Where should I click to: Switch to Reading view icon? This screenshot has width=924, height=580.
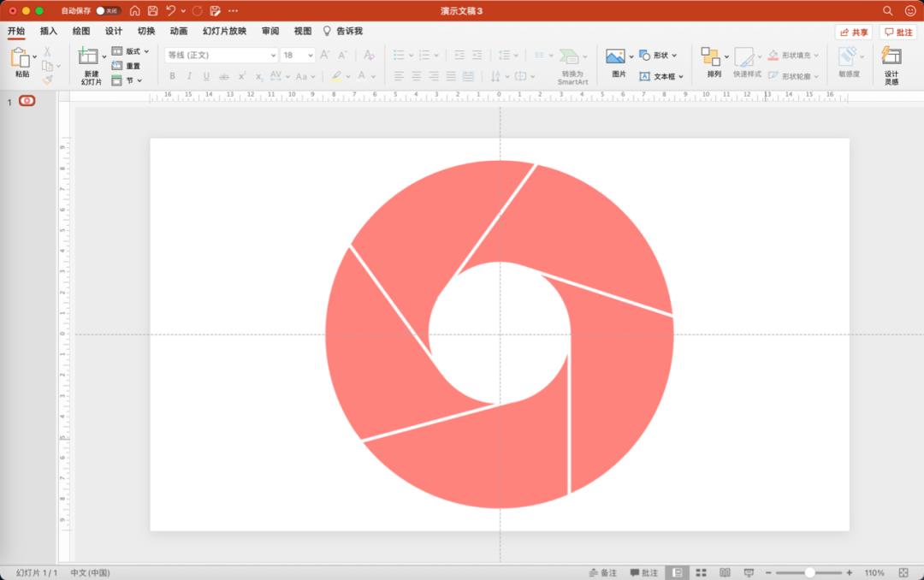725,572
